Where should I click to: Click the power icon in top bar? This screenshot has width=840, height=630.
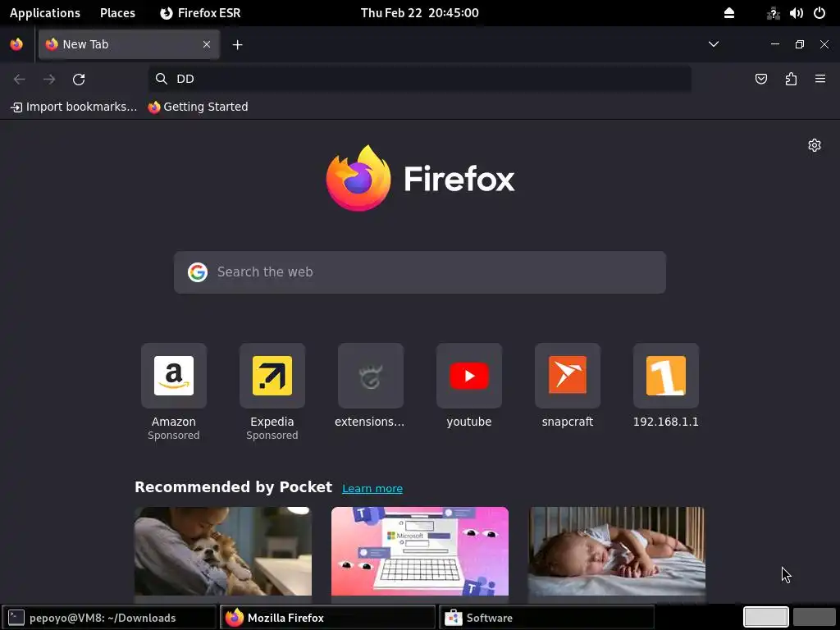(819, 13)
